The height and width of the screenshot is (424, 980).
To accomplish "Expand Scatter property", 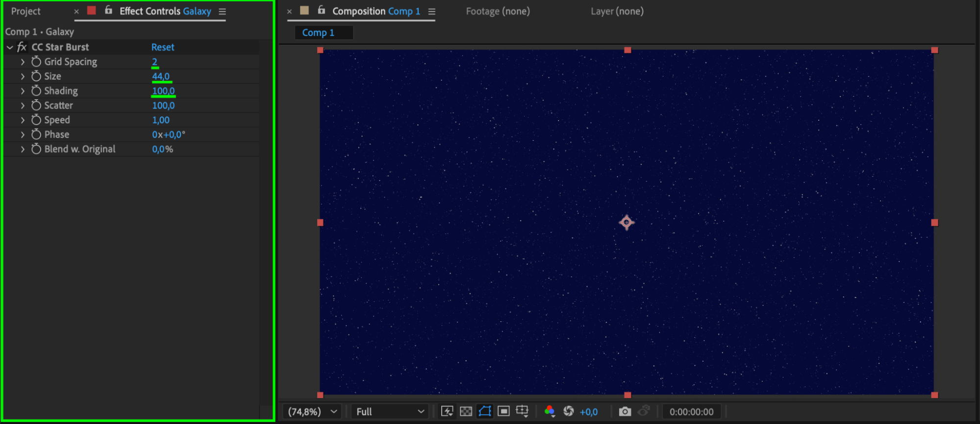I will [x=23, y=106].
